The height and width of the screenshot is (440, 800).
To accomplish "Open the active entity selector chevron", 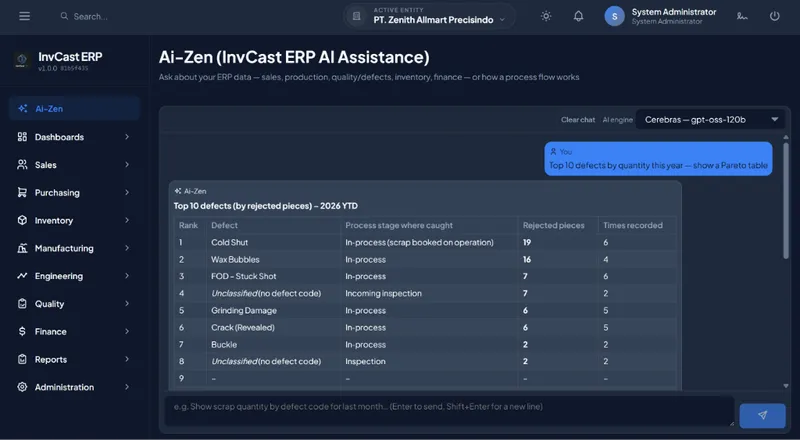I will point(502,20).
